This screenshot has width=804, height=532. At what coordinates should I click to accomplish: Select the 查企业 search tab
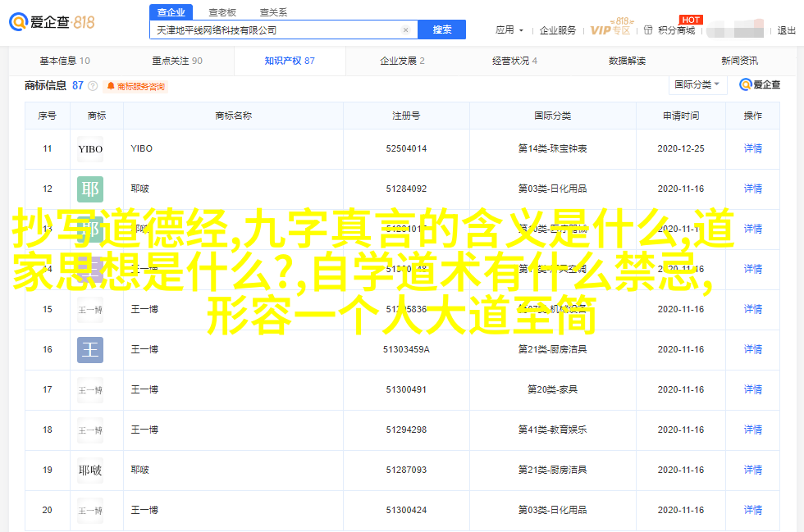tap(171, 11)
